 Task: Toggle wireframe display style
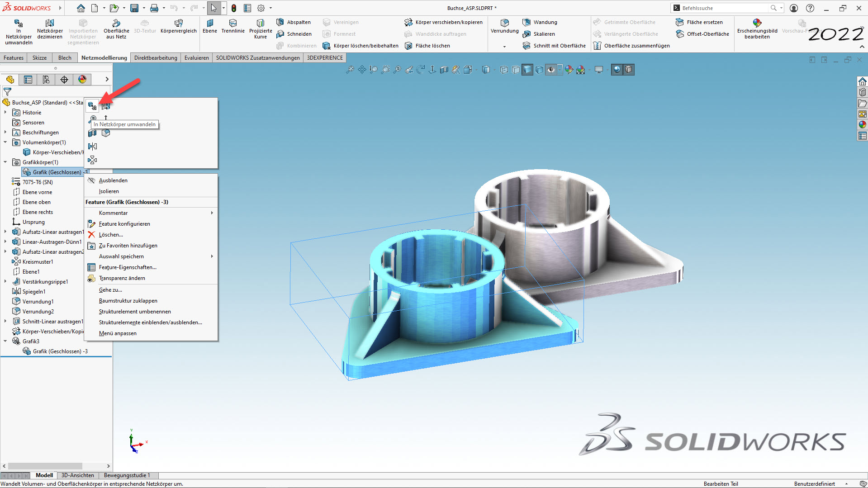coord(504,70)
